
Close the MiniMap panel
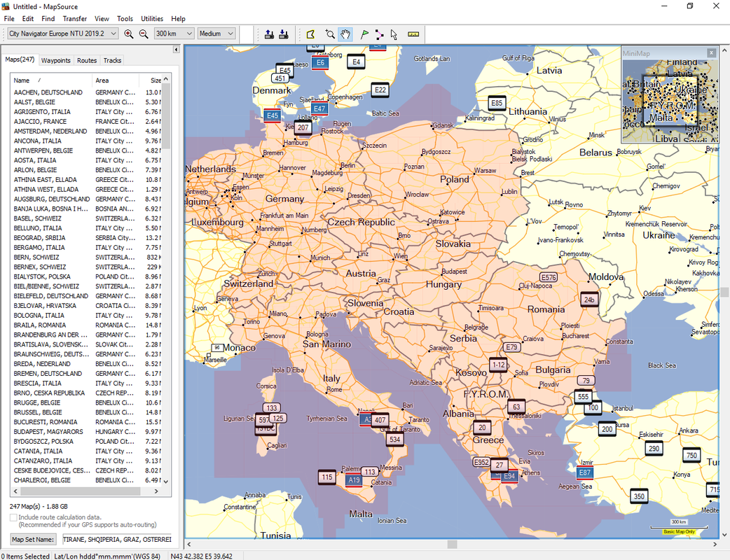pos(711,53)
